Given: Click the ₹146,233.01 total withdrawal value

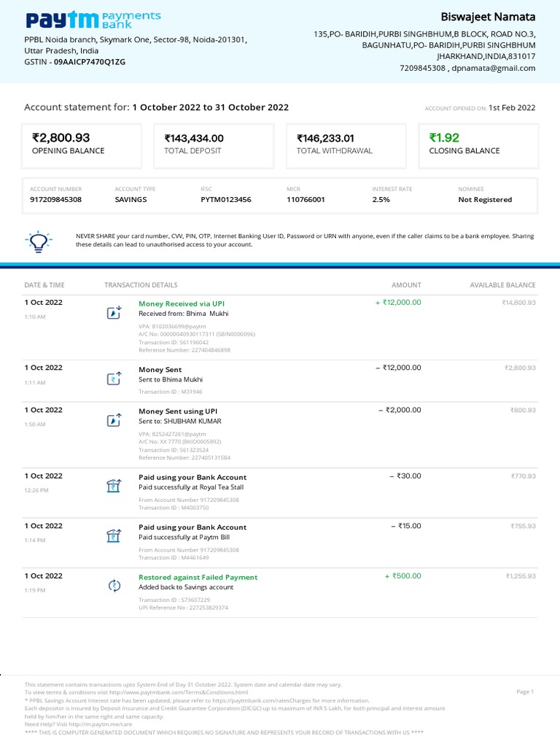Looking at the screenshot, I should [x=326, y=138].
